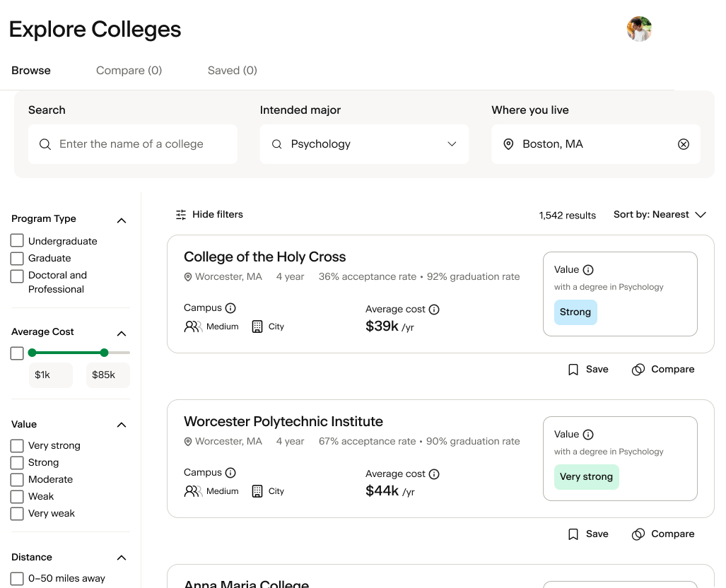Click the Very strong badge for Worcester Polytechnic
The image size is (726, 588).
[586, 477]
